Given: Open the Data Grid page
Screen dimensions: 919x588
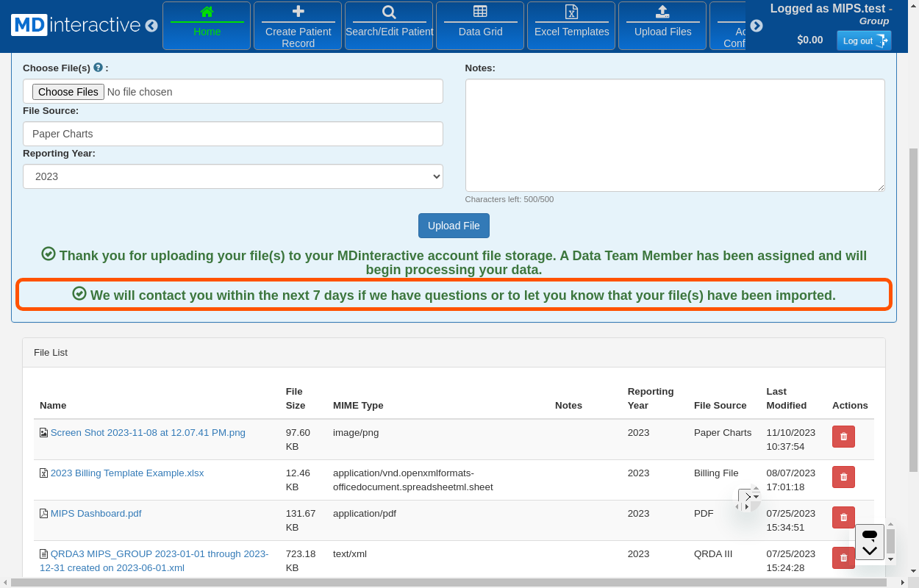Looking at the screenshot, I should tap(480, 26).
